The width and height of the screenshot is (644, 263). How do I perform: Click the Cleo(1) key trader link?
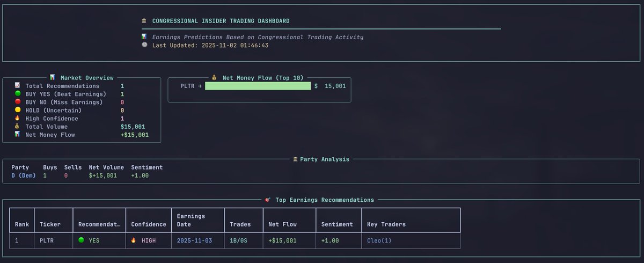click(x=379, y=240)
